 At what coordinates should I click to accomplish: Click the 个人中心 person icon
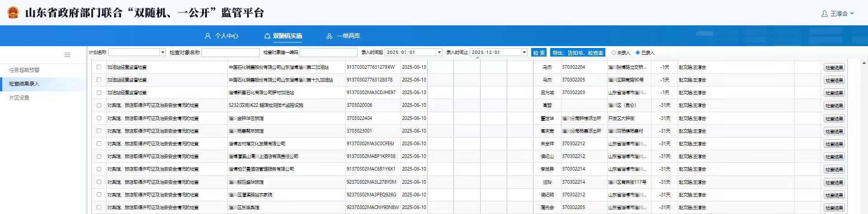point(208,36)
